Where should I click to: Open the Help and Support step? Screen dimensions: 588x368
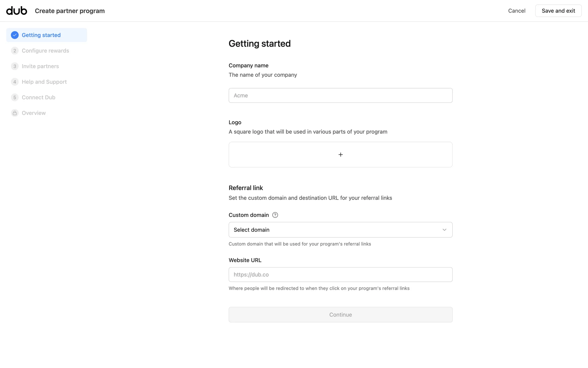[44, 82]
